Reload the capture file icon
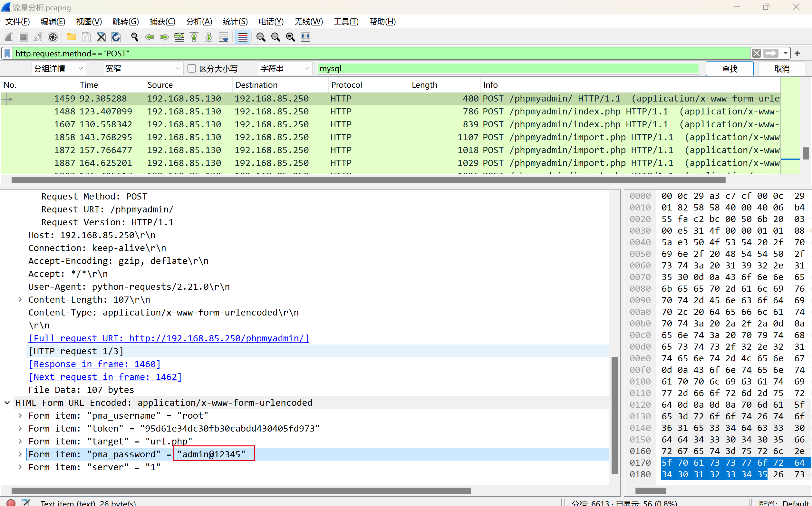 click(x=116, y=37)
